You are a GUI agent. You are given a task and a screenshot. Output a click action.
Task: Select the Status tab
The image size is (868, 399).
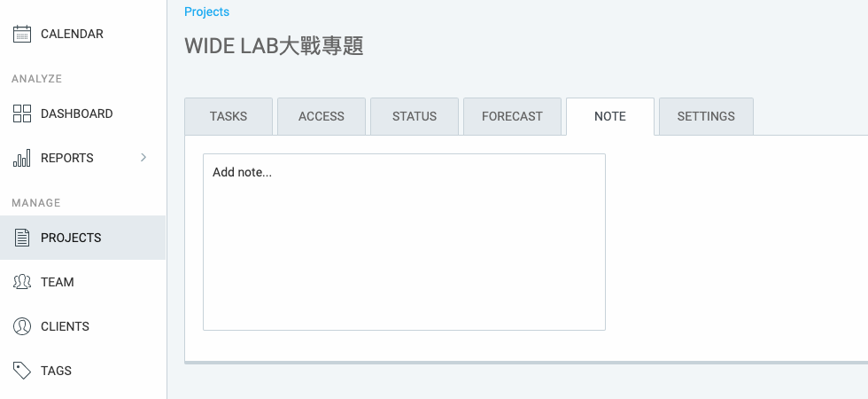(x=415, y=116)
